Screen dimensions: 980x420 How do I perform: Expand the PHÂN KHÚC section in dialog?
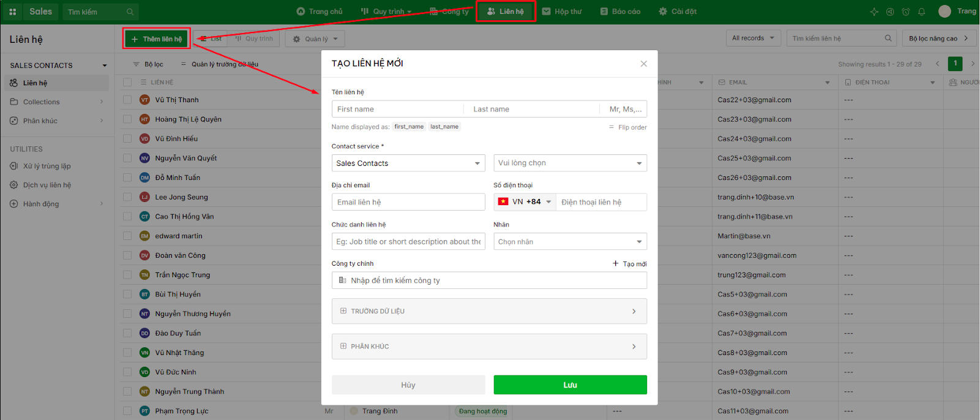[489, 347]
